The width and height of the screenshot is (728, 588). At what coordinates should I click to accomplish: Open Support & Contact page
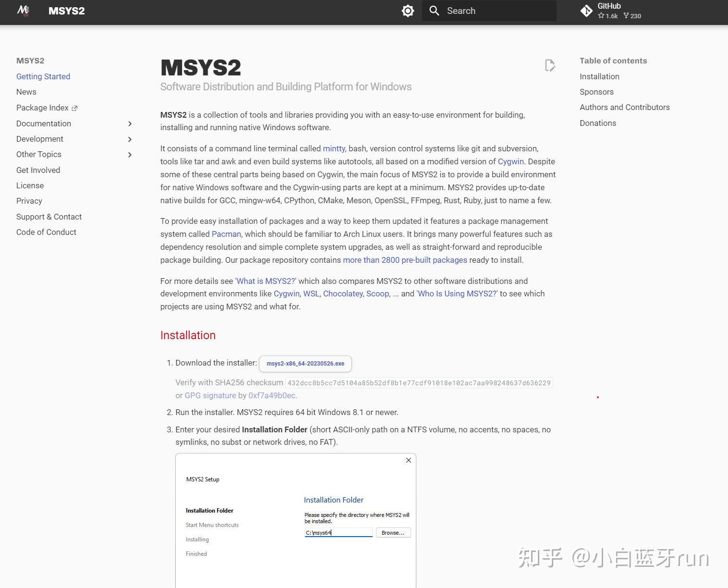[49, 217]
